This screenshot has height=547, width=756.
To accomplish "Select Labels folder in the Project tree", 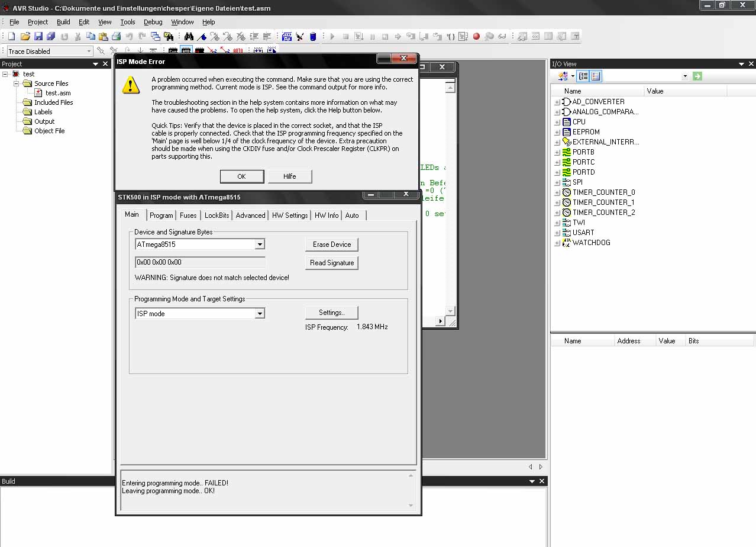I will (x=43, y=112).
